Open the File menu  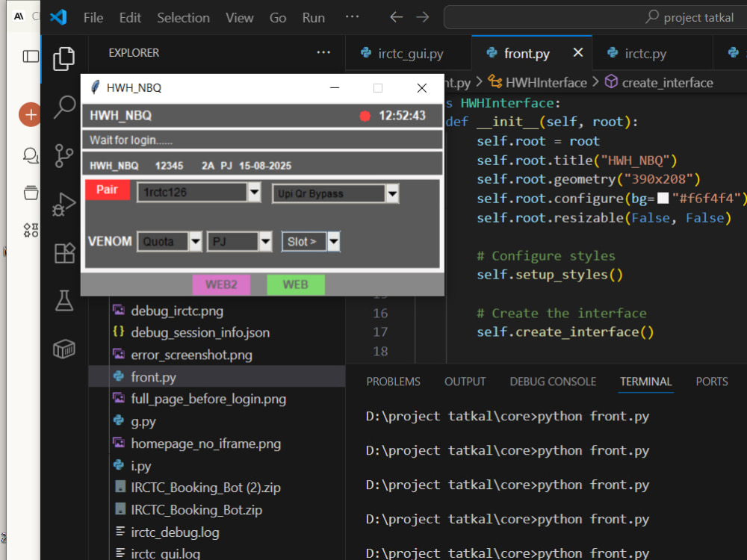pyautogui.click(x=93, y=18)
